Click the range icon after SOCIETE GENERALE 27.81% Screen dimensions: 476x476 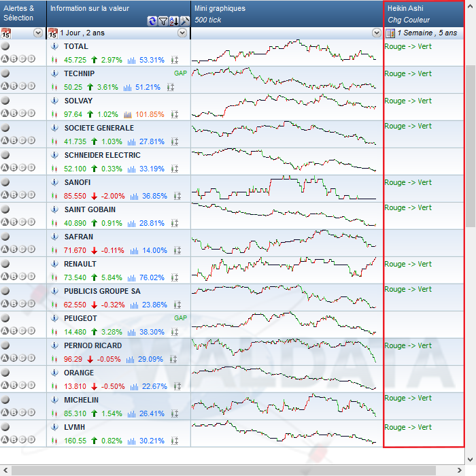click(x=175, y=141)
